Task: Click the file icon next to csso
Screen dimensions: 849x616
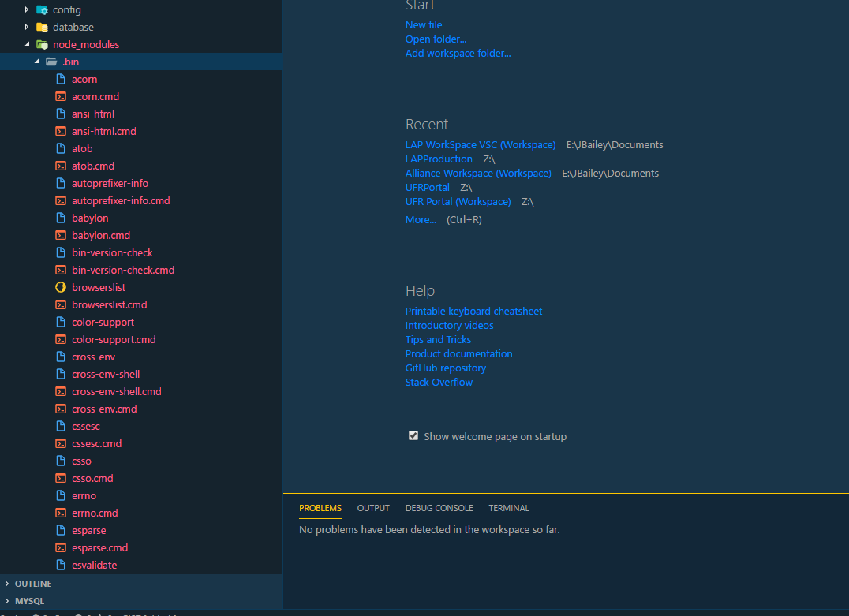Action: (x=62, y=461)
